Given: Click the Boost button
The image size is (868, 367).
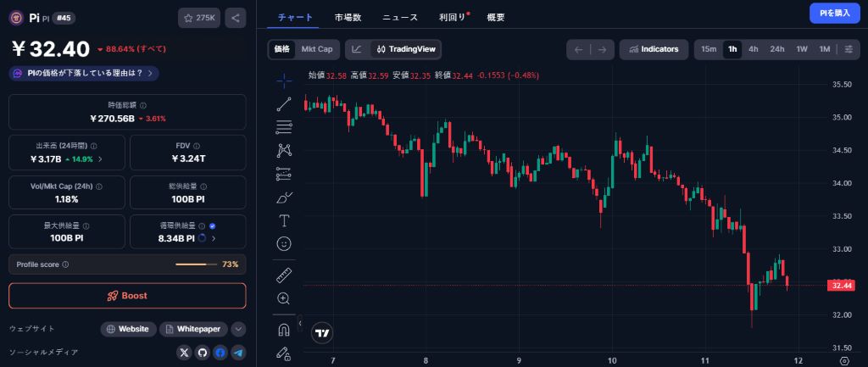Looking at the screenshot, I should [x=127, y=296].
